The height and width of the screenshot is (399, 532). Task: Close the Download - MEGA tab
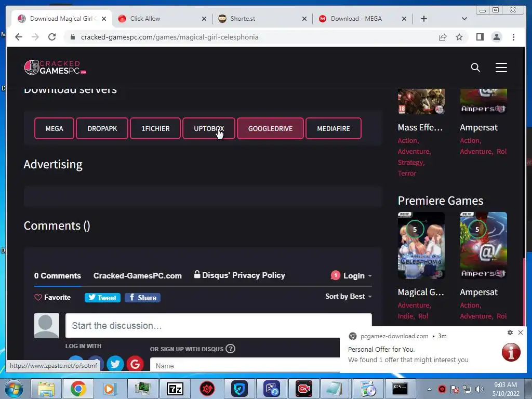click(x=404, y=19)
